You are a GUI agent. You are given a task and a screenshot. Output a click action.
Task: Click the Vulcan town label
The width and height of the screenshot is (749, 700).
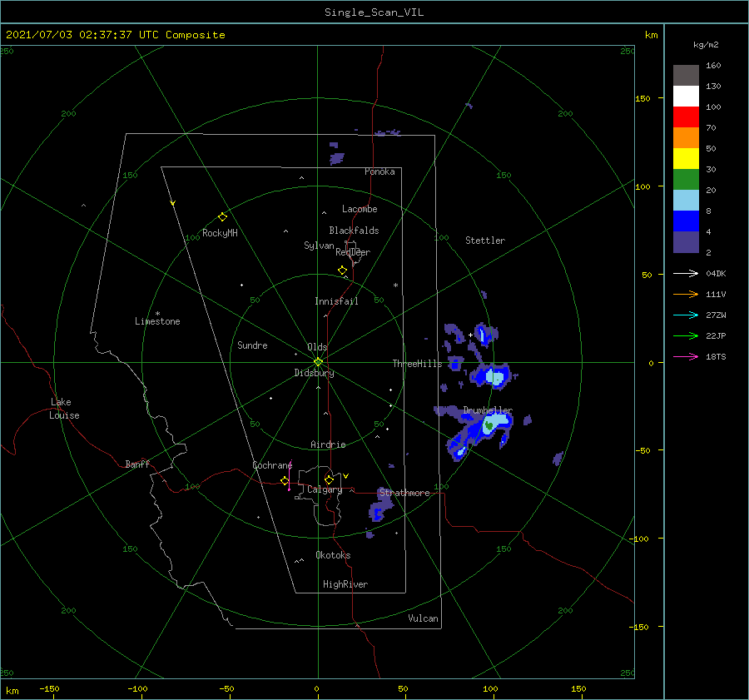[x=423, y=618]
